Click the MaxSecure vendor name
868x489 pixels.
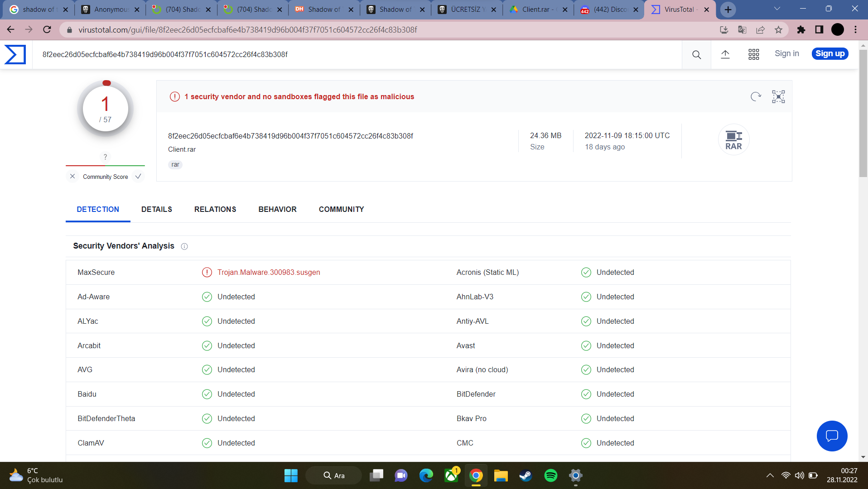[x=96, y=272]
